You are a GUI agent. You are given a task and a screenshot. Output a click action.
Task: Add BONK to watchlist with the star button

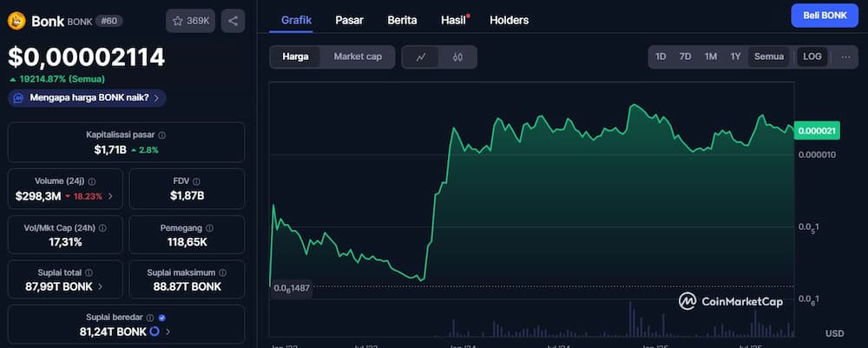190,21
